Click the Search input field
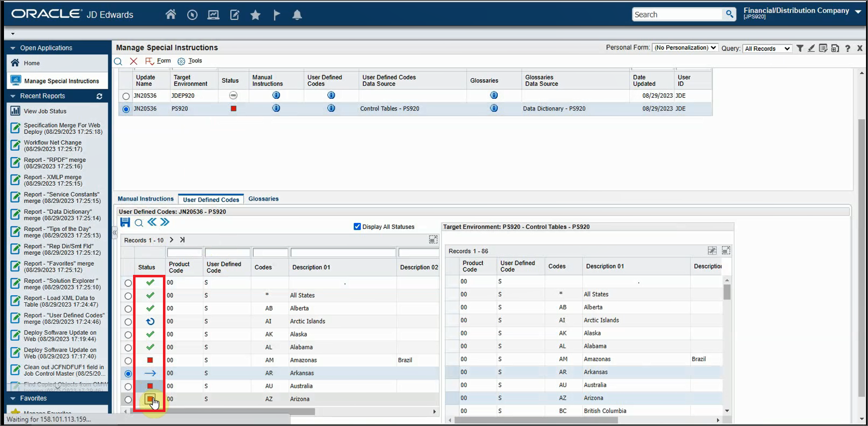The height and width of the screenshot is (426, 868). point(678,14)
